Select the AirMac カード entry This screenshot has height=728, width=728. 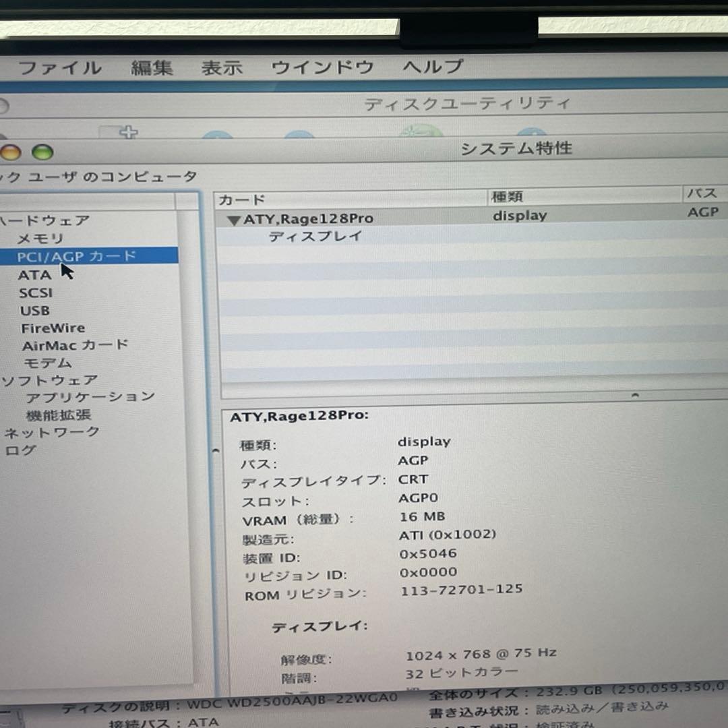75,344
